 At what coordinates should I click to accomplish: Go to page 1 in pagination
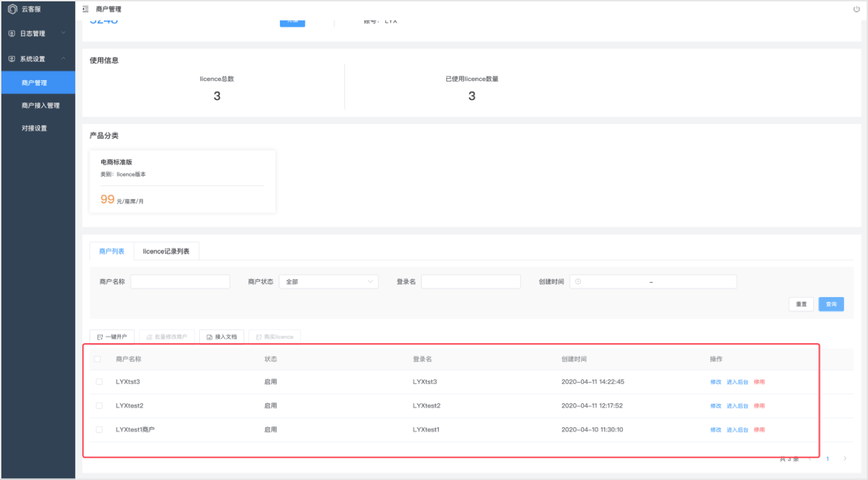click(x=827, y=459)
